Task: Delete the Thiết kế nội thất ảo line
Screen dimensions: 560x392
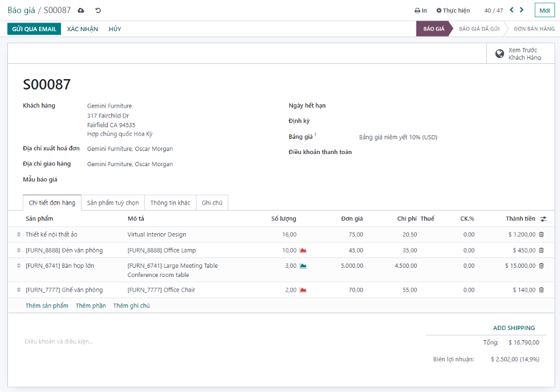Action: pos(541,234)
